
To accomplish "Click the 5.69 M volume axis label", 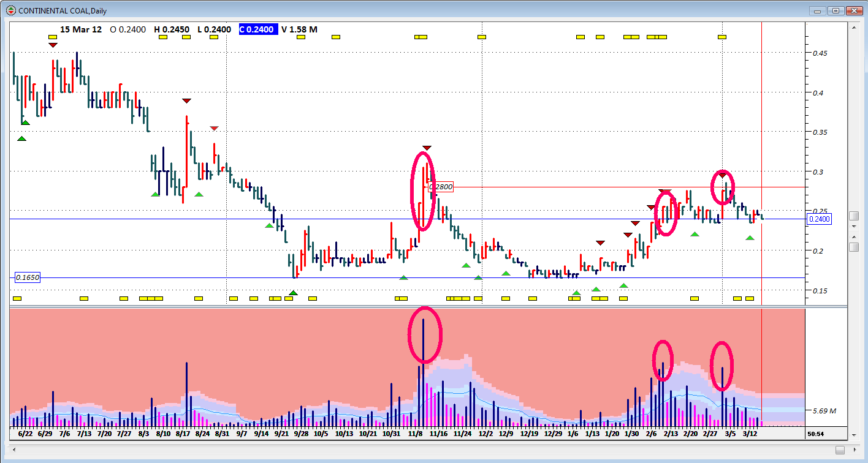I will (x=824, y=411).
